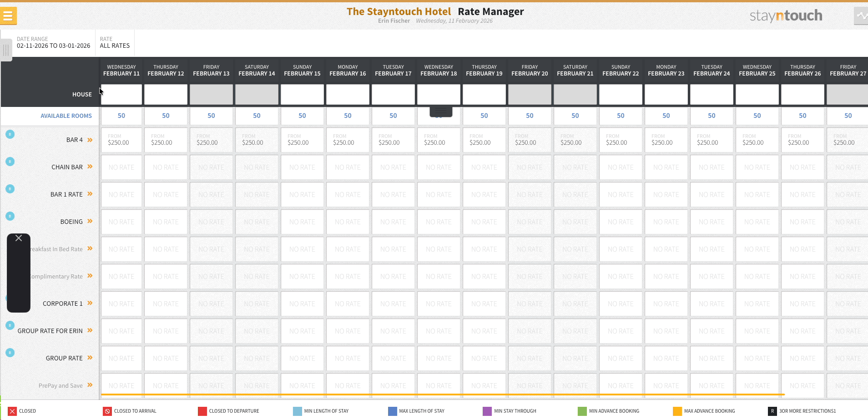Click the blue badge beside GROUP RATE FOR ERIN
The image size is (868, 420).
point(10,325)
